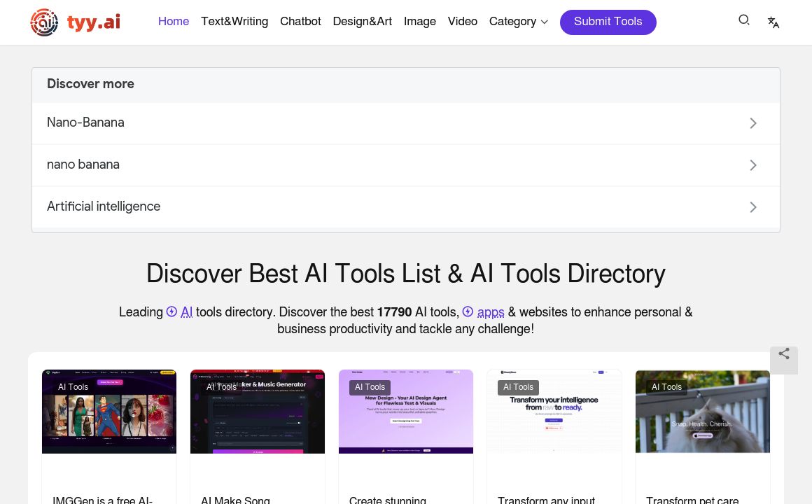Image resolution: width=812 pixels, height=504 pixels.
Task: Click the floating share icon
Action: (784, 354)
